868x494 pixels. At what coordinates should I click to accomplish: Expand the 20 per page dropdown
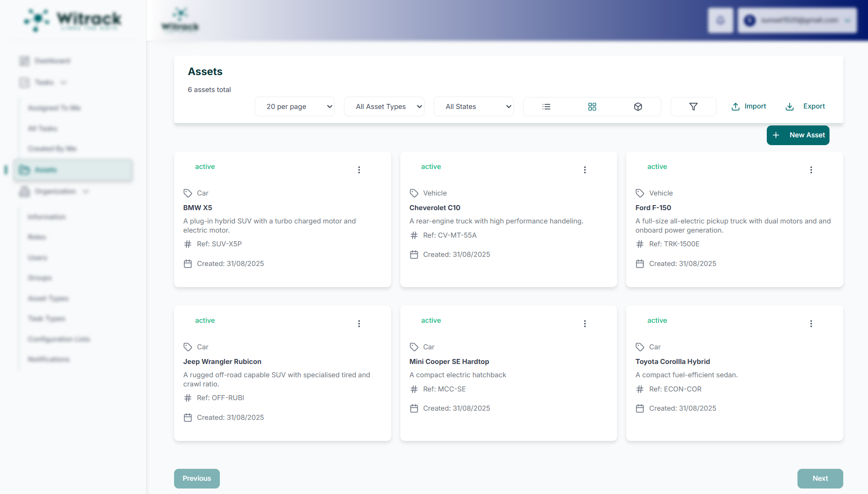(295, 107)
